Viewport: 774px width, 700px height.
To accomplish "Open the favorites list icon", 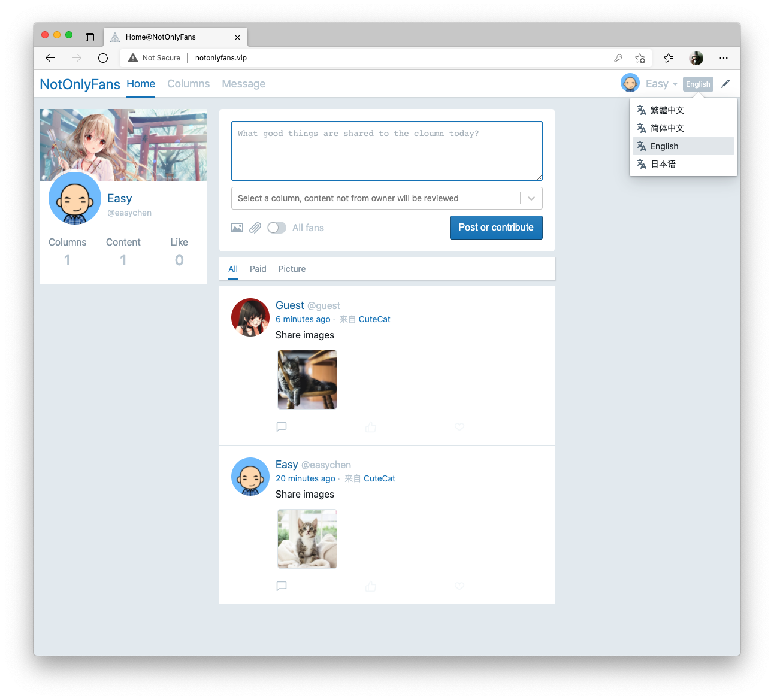I will pyautogui.click(x=669, y=58).
